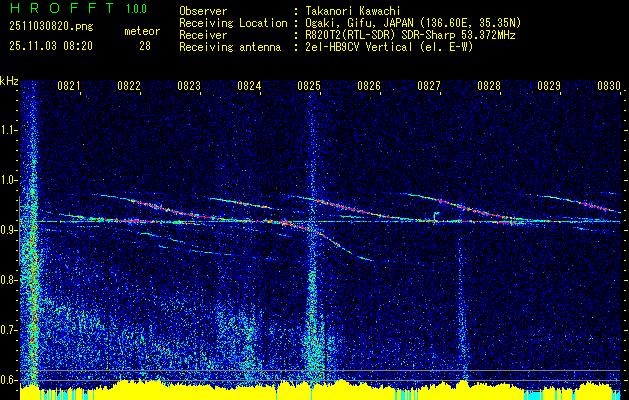The width and height of the screenshot is (629, 400).
Task: Click the 0.8 frequency axis label
Action: [x=9, y=280]
